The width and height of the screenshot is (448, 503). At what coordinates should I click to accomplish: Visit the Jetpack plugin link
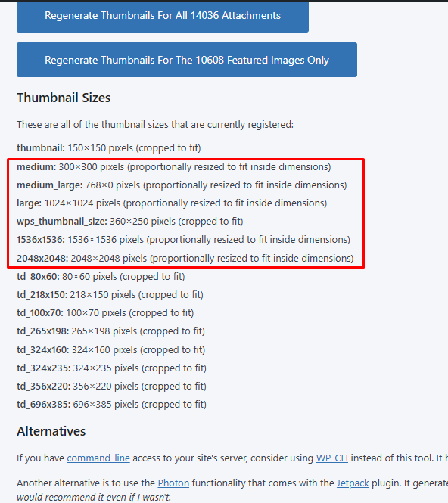click(x=353, y=483)
